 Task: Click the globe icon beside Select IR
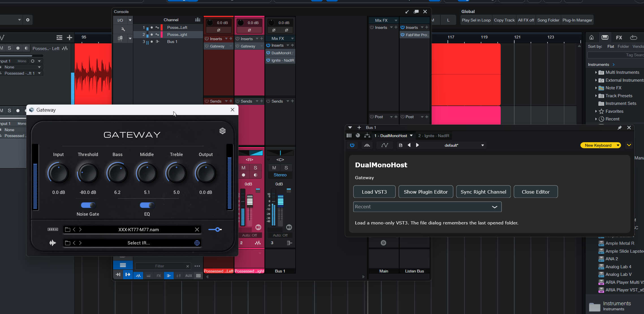197,243
